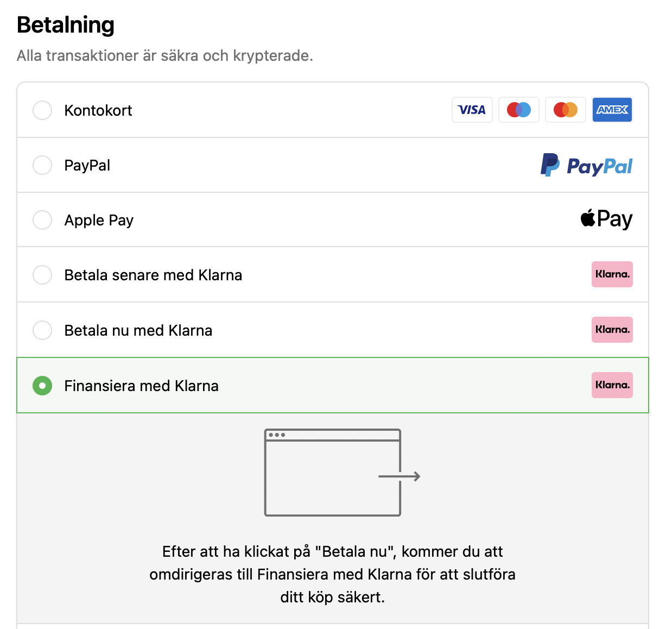Click the American Express logo
This screenshot has height=629, width=672.
point(612,110)
